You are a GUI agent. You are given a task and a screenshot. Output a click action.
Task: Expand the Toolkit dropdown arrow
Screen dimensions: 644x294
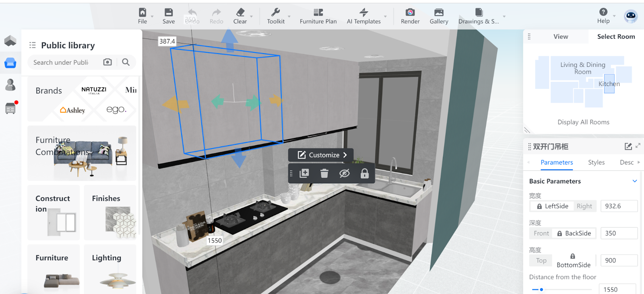point(289,17)
